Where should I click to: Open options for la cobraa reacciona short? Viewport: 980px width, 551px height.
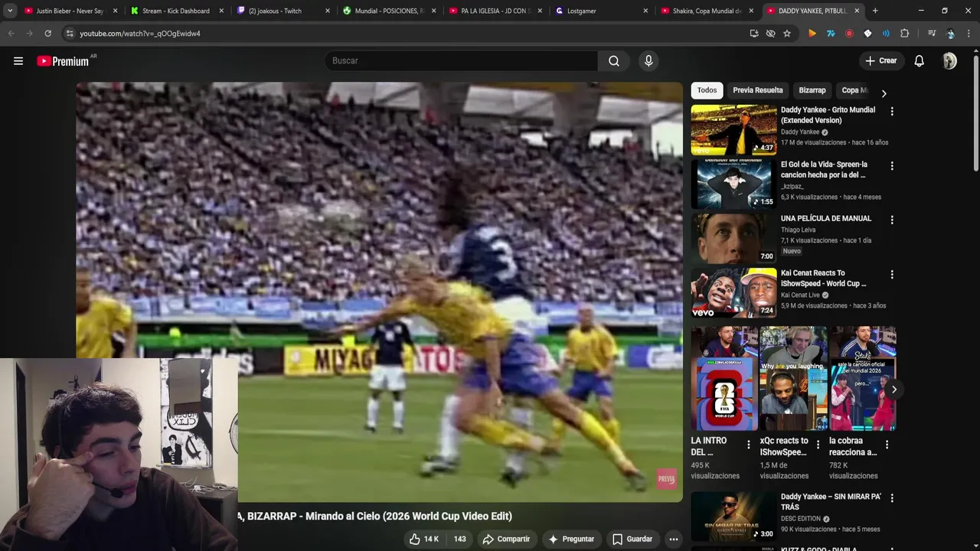click(887, 444)
